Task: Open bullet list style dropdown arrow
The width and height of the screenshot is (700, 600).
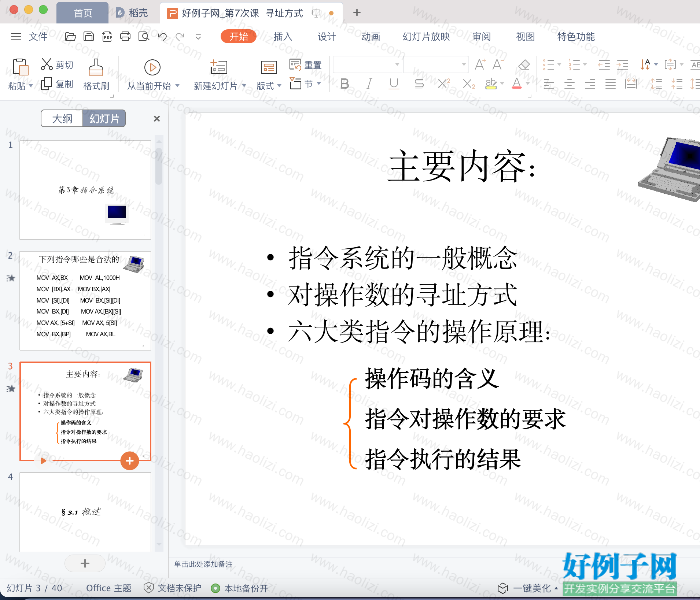Action: pos(559,64)
